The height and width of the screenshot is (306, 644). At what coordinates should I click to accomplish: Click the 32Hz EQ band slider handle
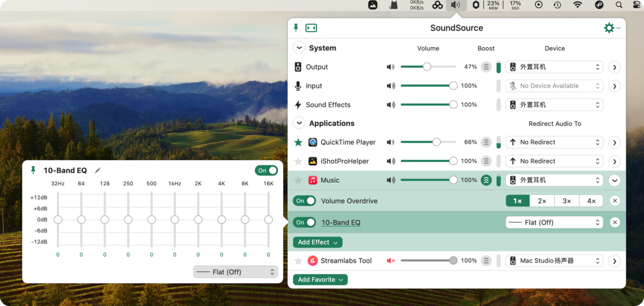click(x=58, y=220)
